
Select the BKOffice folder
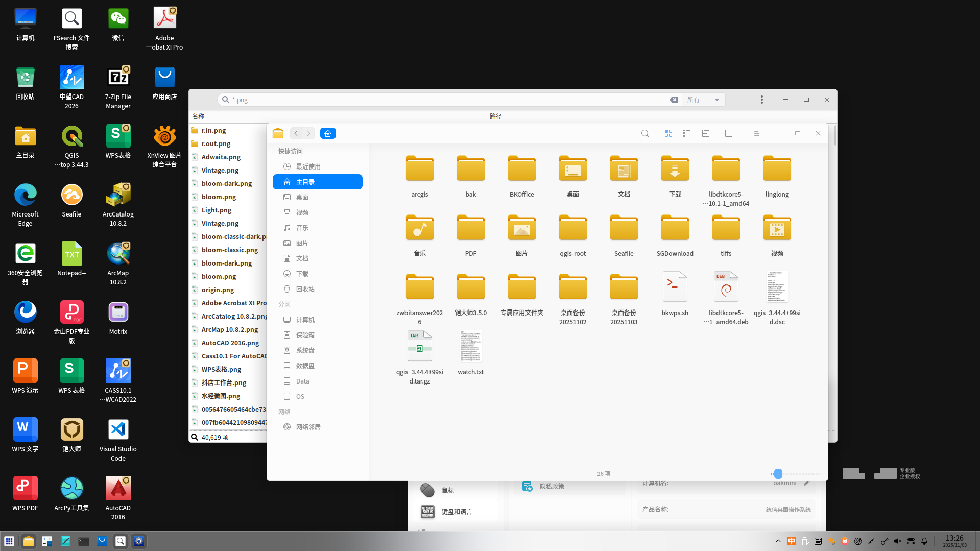(521, 176)
